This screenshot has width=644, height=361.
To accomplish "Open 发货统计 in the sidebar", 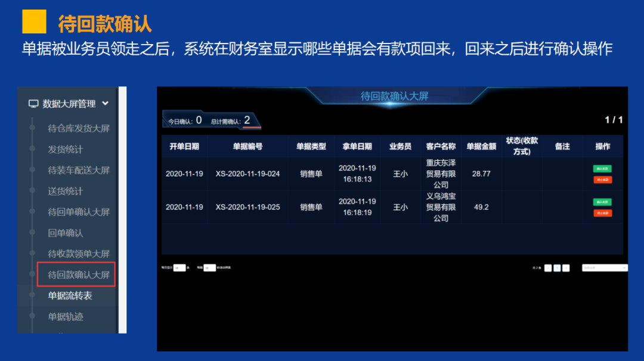I will tap(66, 150).
